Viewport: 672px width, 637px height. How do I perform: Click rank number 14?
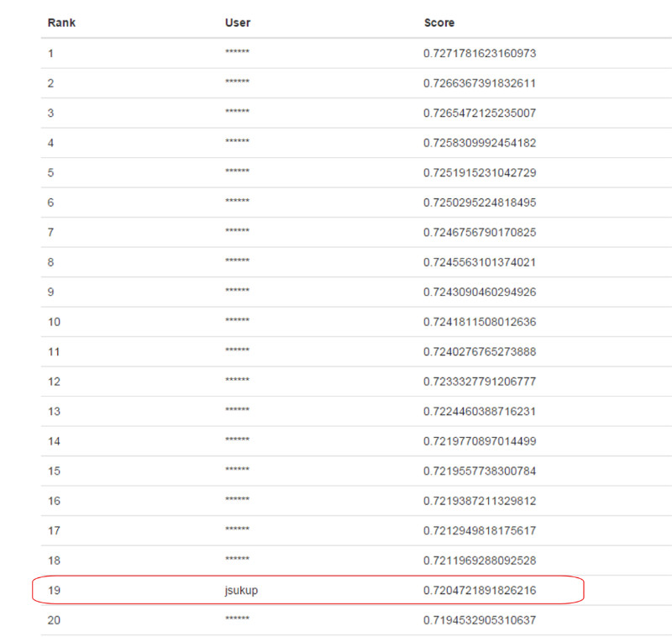pos(54,441)
